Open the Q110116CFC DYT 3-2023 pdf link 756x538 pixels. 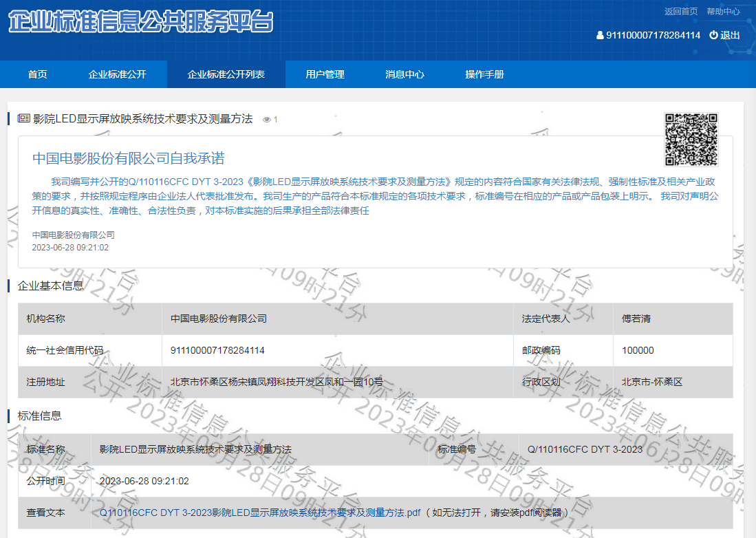pos(260,513)
